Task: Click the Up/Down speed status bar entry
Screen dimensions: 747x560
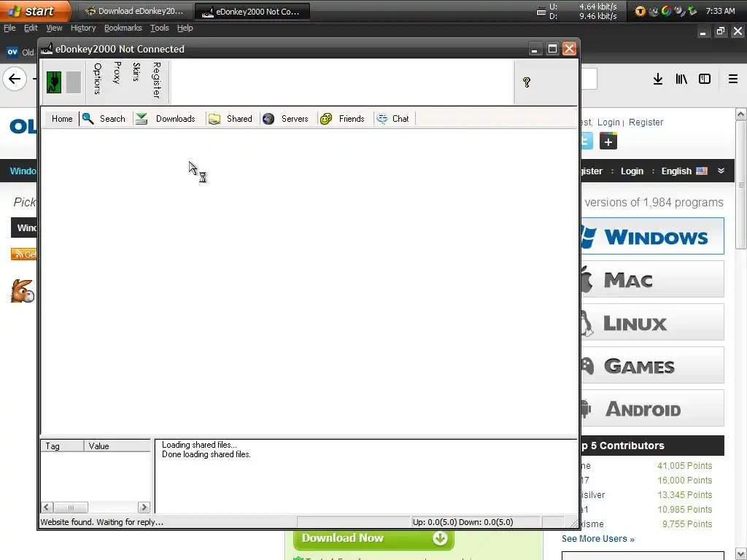Action: (462, 522)
